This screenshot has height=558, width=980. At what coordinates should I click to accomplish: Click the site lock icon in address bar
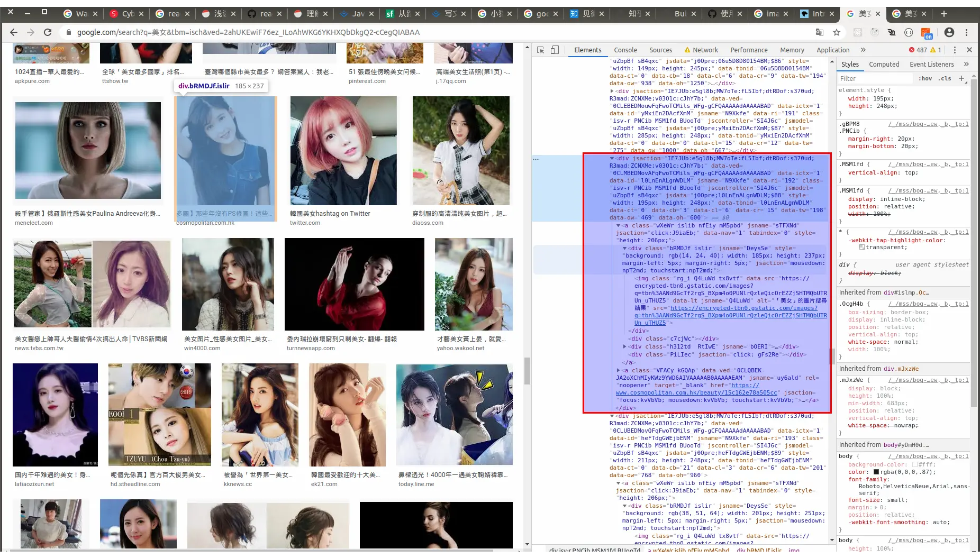68,32
